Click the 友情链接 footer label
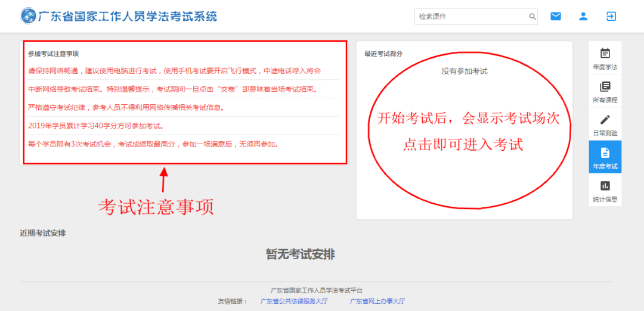The height and width of the screenshot is (311, 644). [x=233, y=301]
